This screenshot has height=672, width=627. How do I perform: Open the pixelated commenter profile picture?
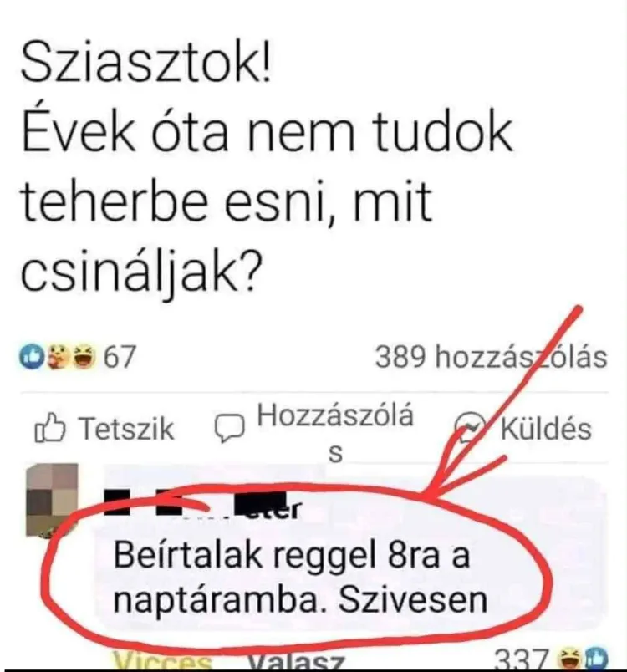[52, 500]
